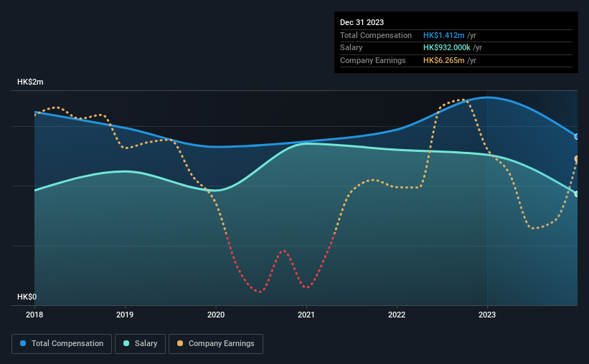Click the Salary tooltip row label
The height and width of the screenshot is (364, 589).
(x=352, y=48)
